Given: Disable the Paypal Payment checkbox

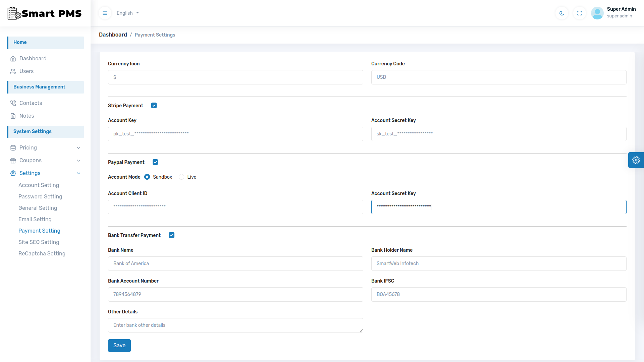Looking at the screenshot, I should pos(155,162).
